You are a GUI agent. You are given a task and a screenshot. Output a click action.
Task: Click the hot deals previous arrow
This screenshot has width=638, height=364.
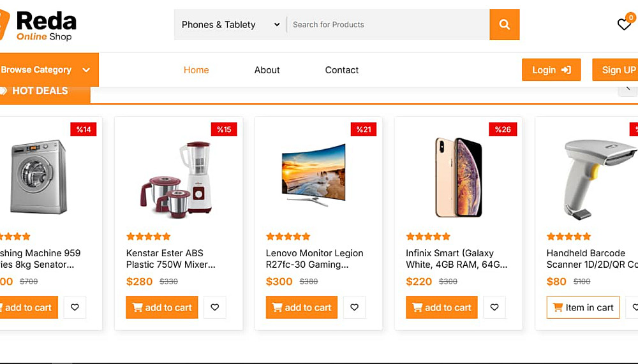[x=628, y=89]
